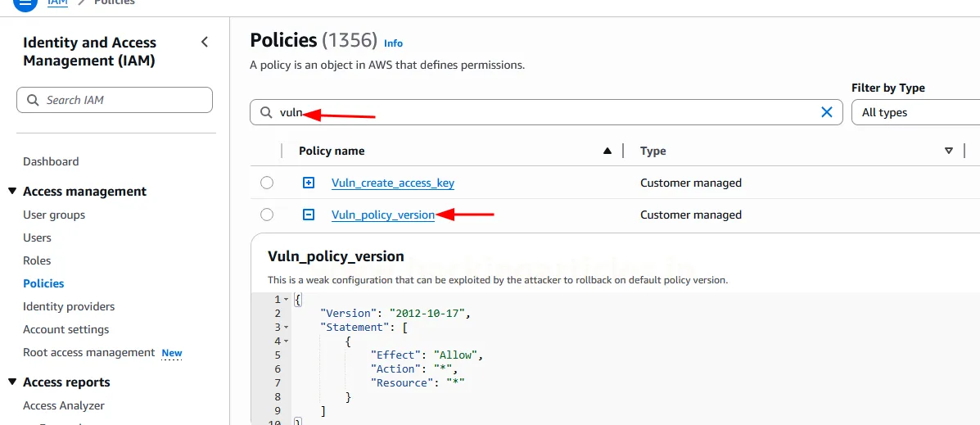Select Policies in the sidebar

(43, 284)
